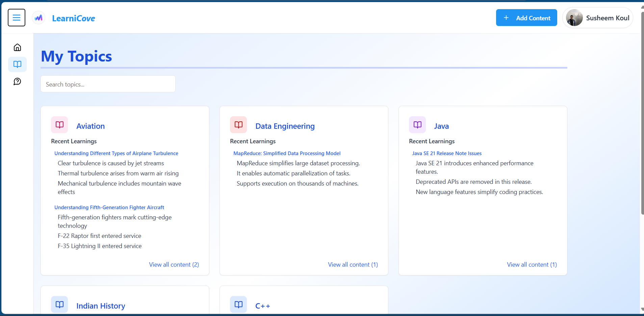Screen dimensions: 644x316
Task: Select text 'Clear turbulence is caused by jet streams'
Action: coord(111,163)
